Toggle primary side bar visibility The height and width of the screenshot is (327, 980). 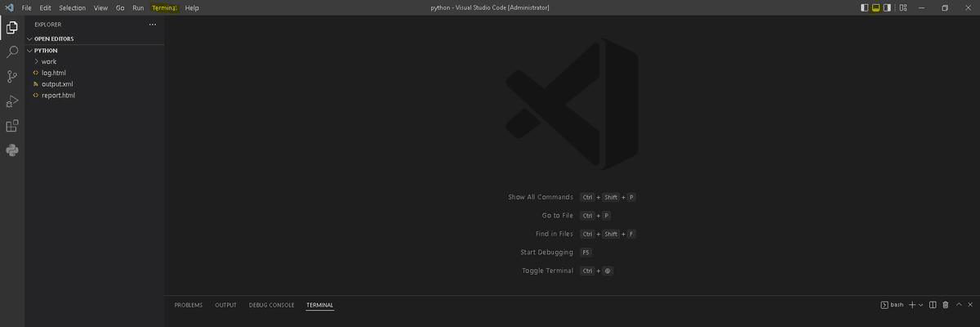click(x=865, y=7)
